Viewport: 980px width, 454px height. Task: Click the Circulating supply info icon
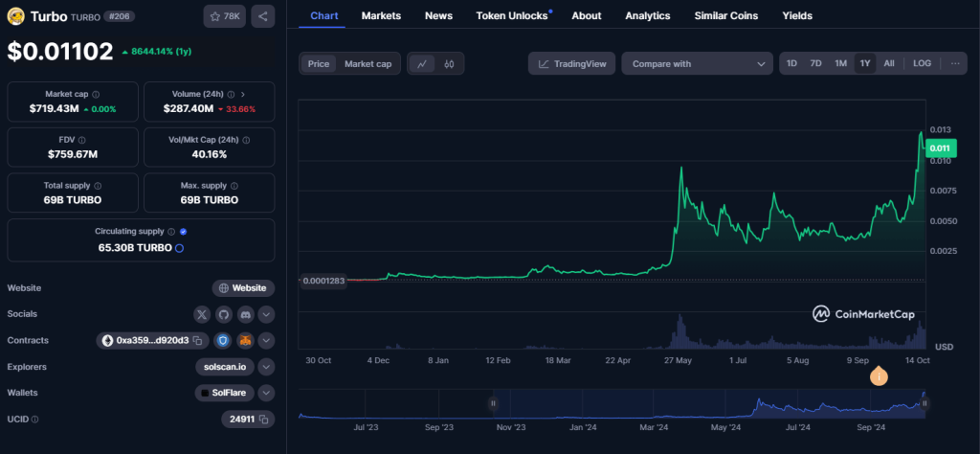point(172,232)
